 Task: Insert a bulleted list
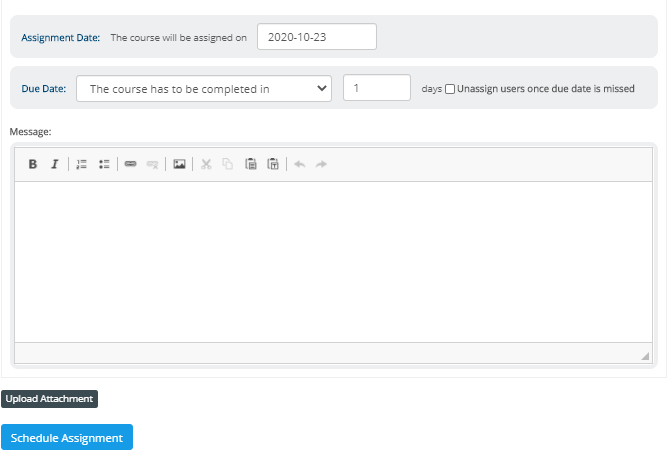(x=104, y=164)
